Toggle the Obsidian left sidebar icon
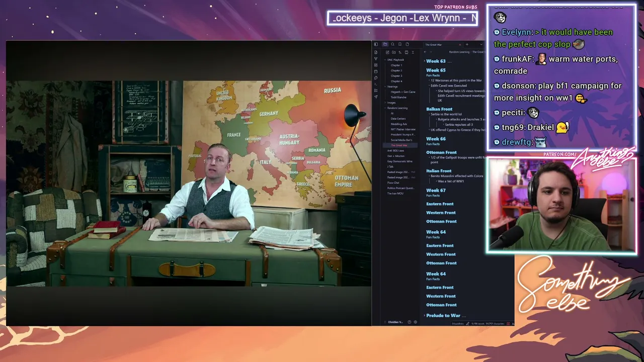Image resolution: width=644 pixels, height=362 pixels. click(x=376, y=44)
